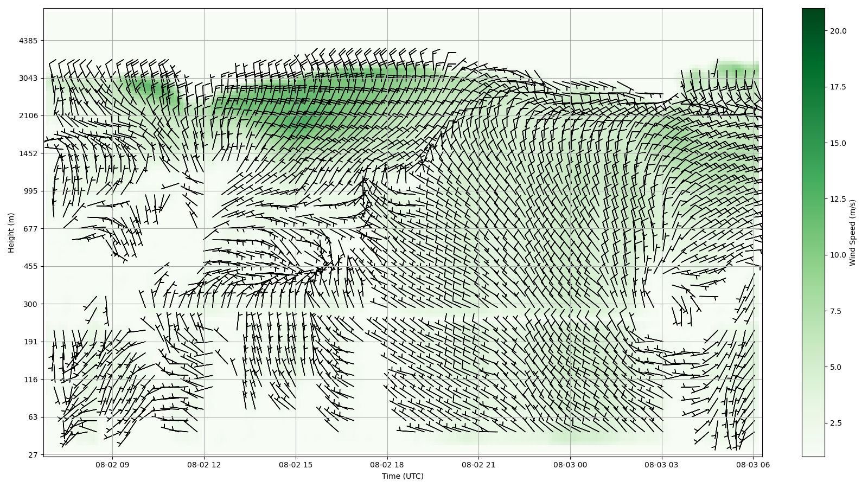Click the "Wind Speed (m/s)" colorbar label

coord(852,233)
